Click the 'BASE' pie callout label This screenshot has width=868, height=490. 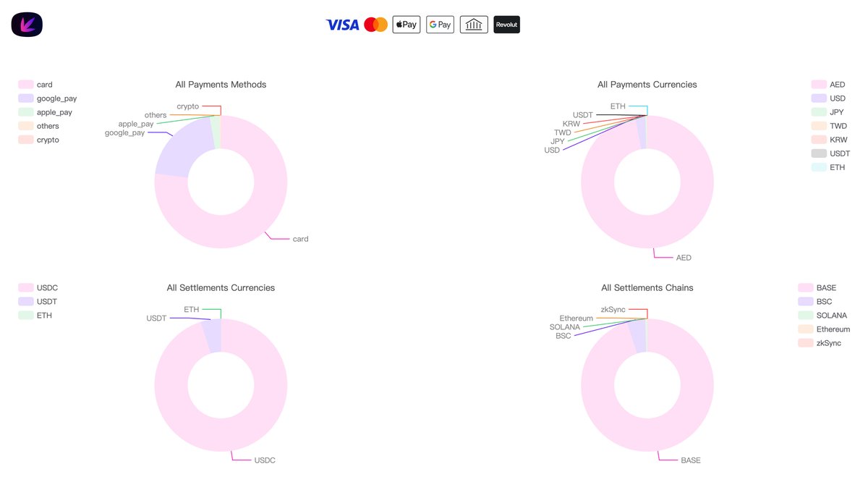click(691, 460)
